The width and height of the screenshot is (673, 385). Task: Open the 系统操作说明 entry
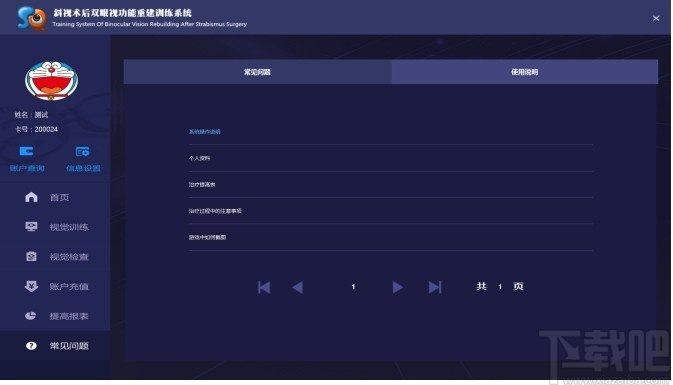(205, 132)
